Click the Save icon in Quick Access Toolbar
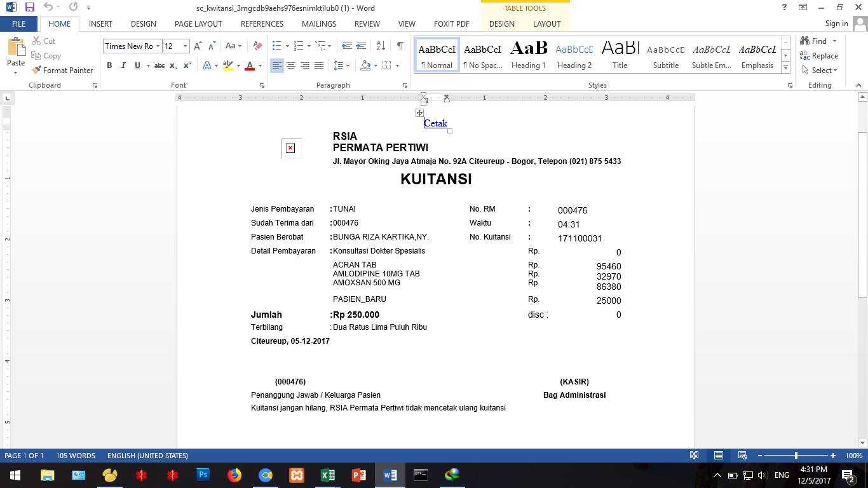 tap(29, 8)
